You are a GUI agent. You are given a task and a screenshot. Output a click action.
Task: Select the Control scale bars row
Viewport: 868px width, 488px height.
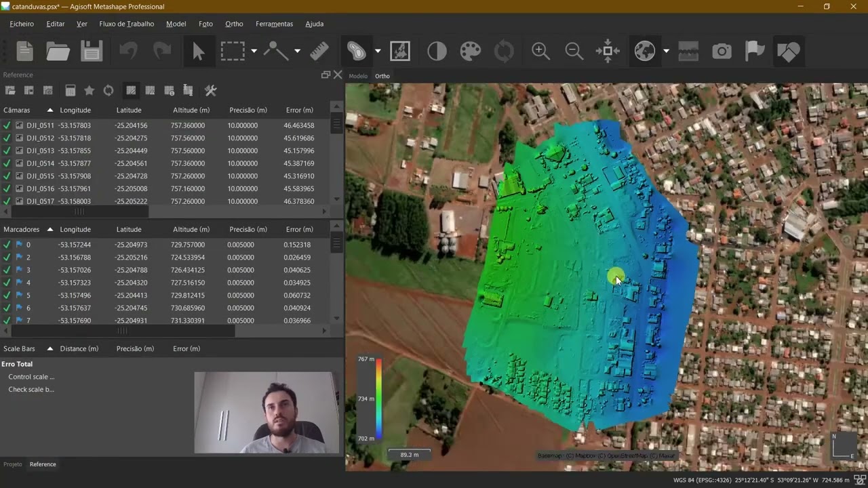pos(31,377)
